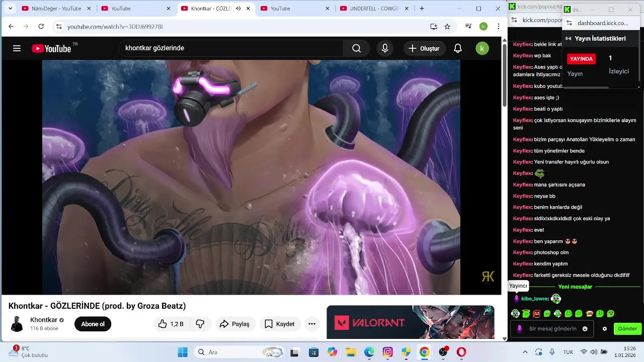
Task: Like the video (1,2 B)
Action: (171, 324)
